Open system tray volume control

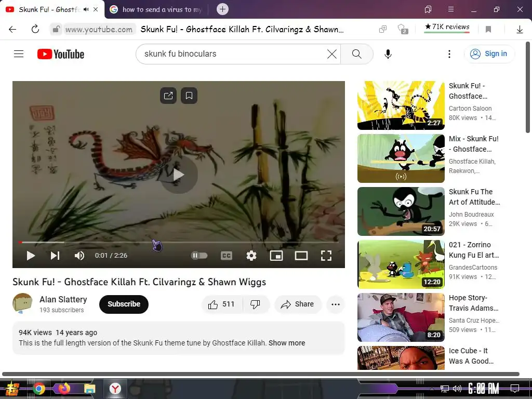(x=457, y=389)
